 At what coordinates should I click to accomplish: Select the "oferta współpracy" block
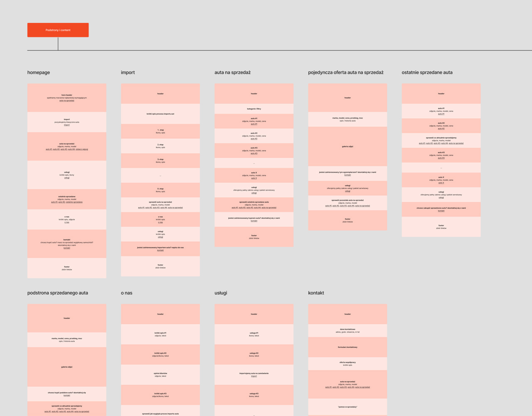point(347,364)
